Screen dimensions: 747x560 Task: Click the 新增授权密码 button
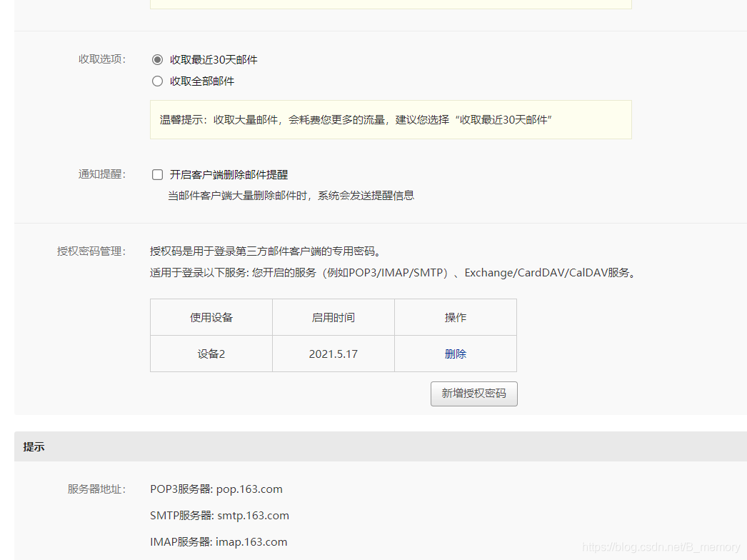coord(473,394)
